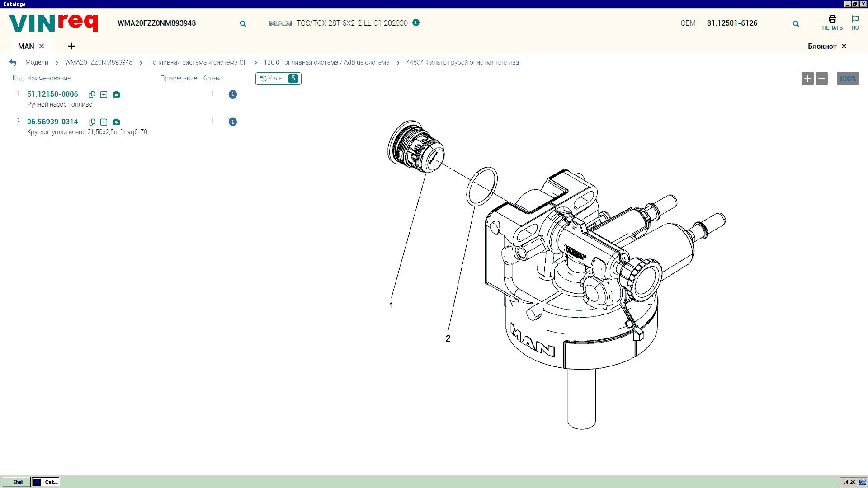Zoom in the diagram with plus button
Viewport: 868px width, 488px height.
click(x=807, y=79)
